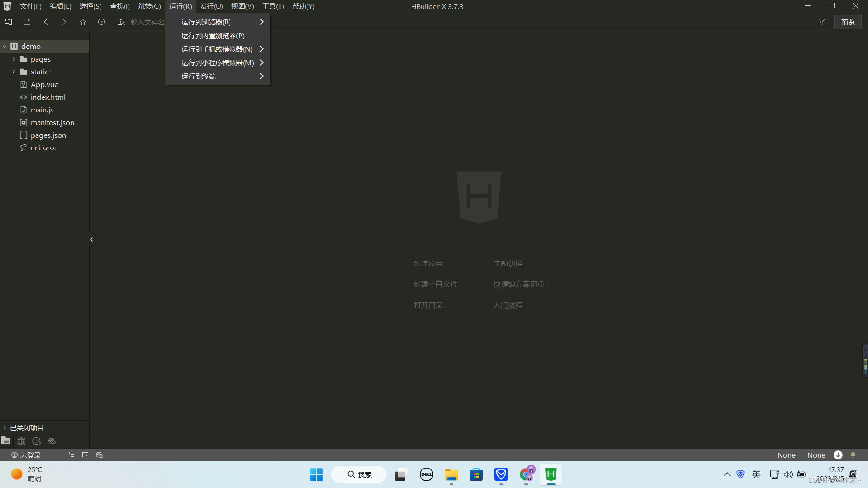The image size is (868, 488).
Task: Click the 新建项目 link
Action: (x=428, y=263)
